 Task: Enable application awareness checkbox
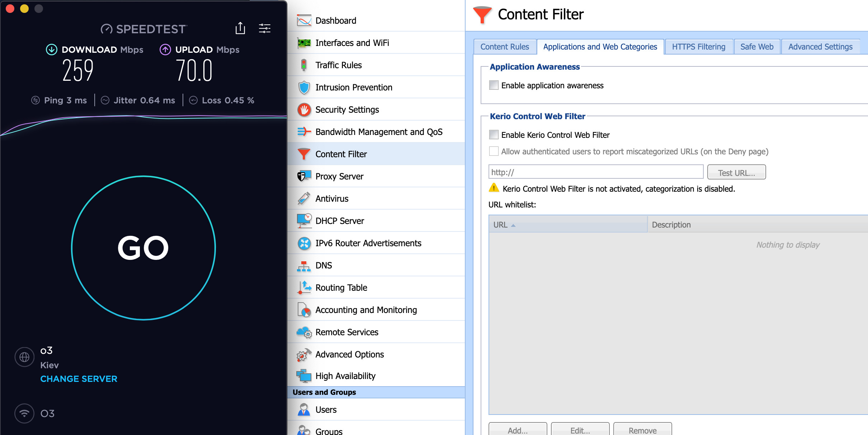pos(494,85)
